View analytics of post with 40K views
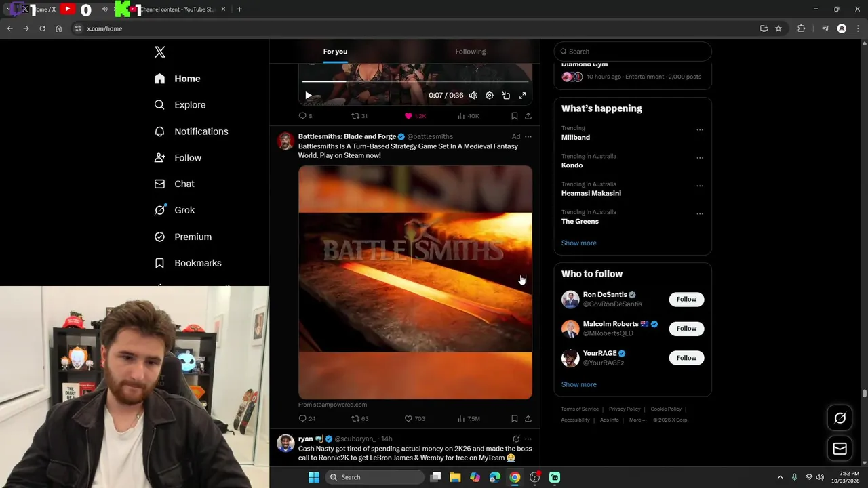Viewport: 868px width, 488px height. pyautogui.click(x=469, y=116)
